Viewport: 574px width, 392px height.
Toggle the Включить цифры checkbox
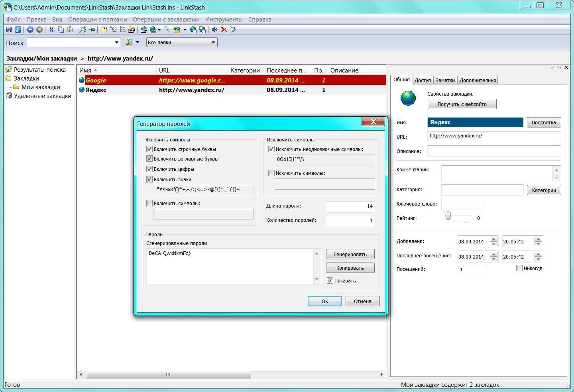point(149,169)
